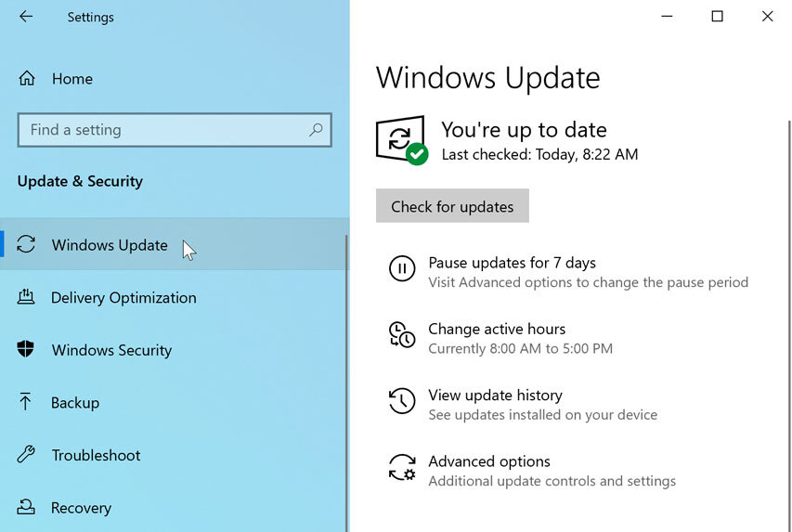792x532 pixels.
Task: Click the Backup up-arrow icon
Action: coord(25,402)
